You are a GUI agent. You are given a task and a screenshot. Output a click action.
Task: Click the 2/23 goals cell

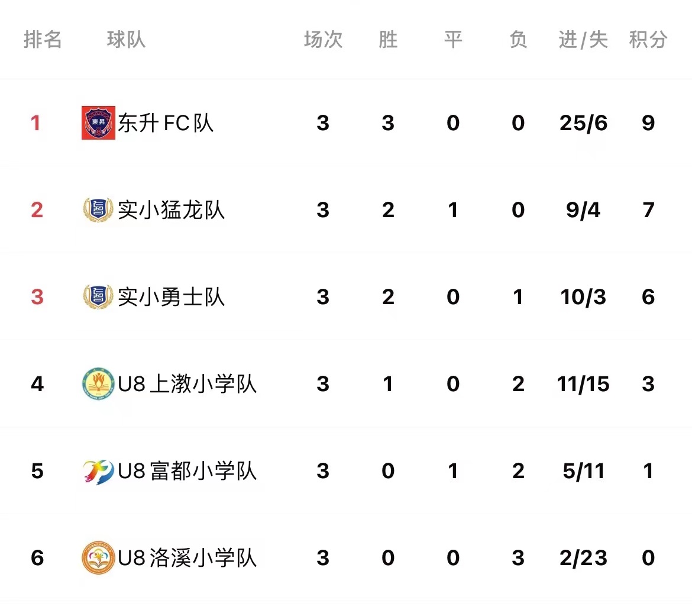(x=583, y=558)
